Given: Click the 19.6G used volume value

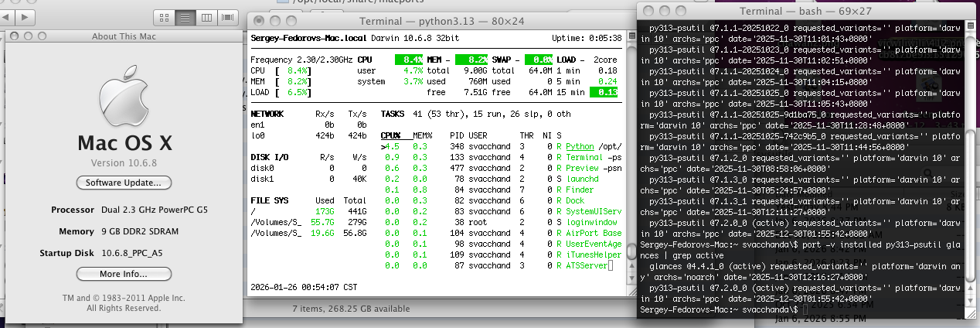Looking at the screenshot, I should (322, 233).
